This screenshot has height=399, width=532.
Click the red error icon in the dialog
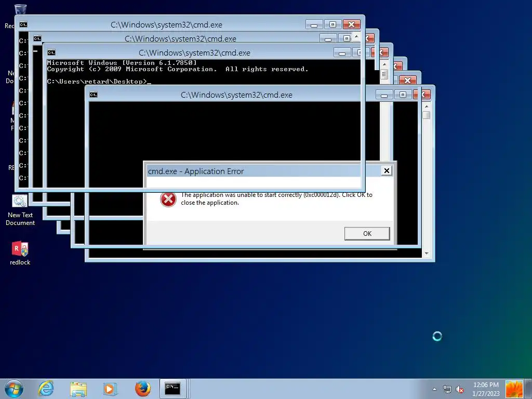(168, 199)
